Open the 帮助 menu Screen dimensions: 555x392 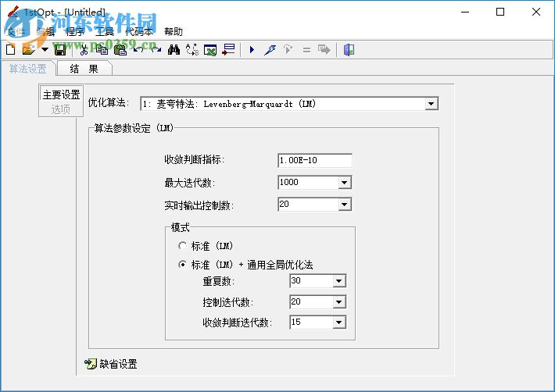tap(174, 32)
